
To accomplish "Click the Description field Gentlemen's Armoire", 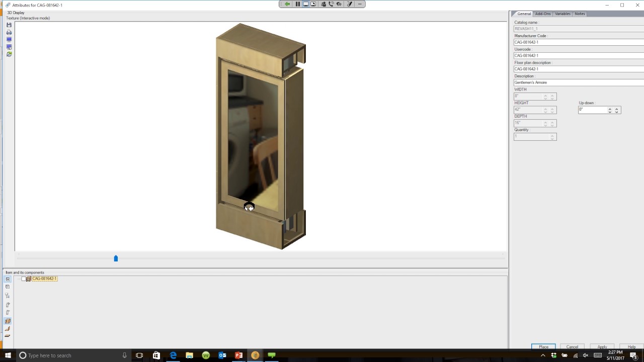I will 579,82.
